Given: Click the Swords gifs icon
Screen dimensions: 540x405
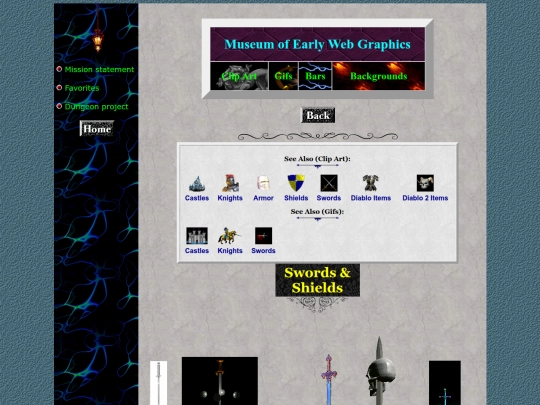Looking at the screenshot, I should point(263,236).
